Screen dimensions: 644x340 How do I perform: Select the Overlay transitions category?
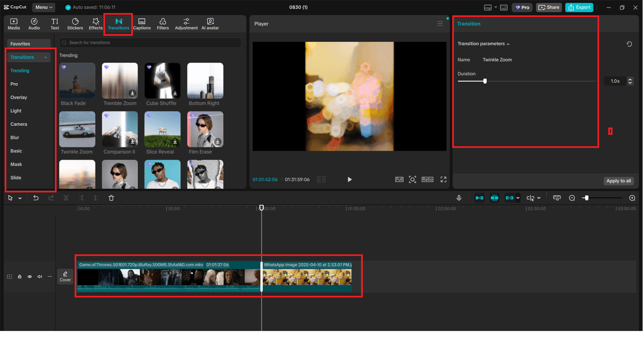coord(19,97)
